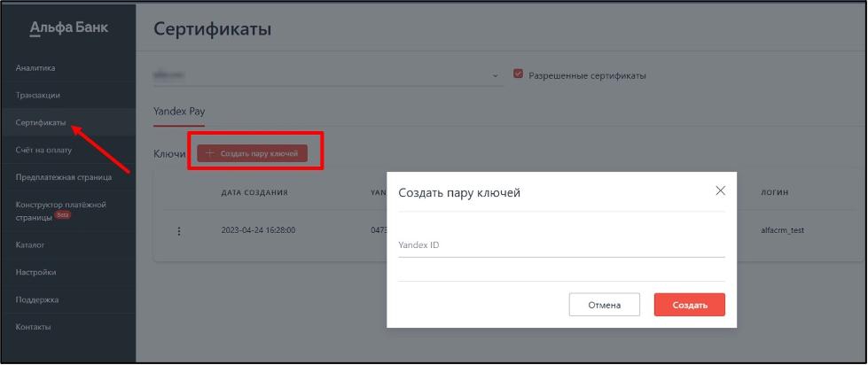The image size is (868, 365).
Task: Click the ЛОГИН column header
Action: [x=775, y=192]
